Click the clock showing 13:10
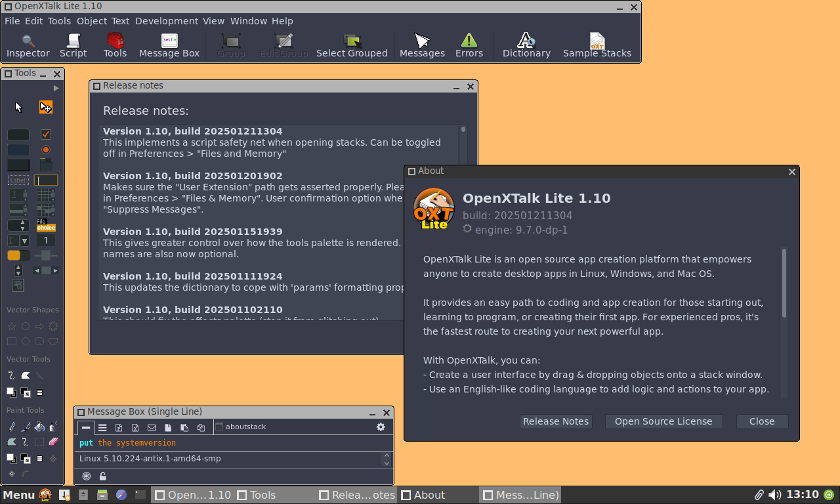 tap(803, 495)
